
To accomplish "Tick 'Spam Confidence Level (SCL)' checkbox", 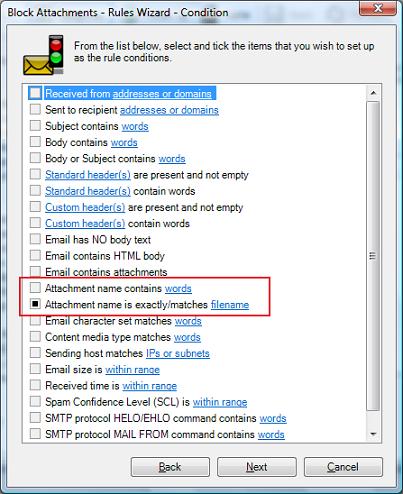I will pyautogui.click(x=35, y=401).
